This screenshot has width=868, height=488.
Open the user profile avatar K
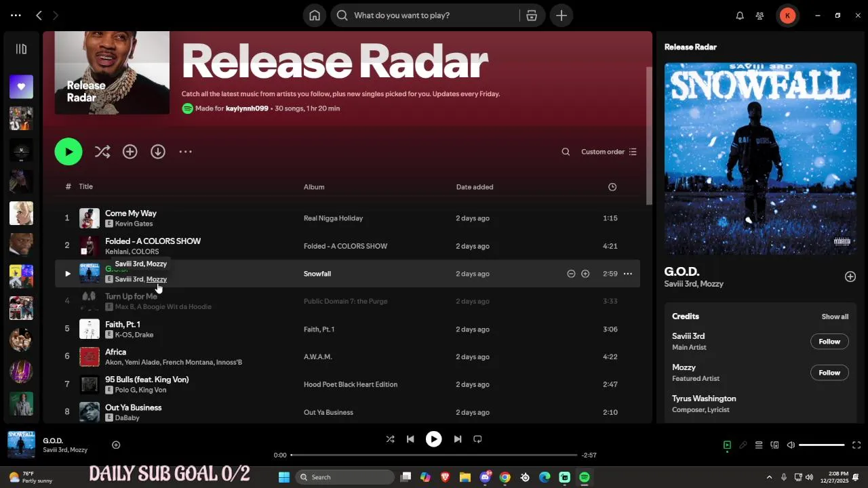pos(787,16)
